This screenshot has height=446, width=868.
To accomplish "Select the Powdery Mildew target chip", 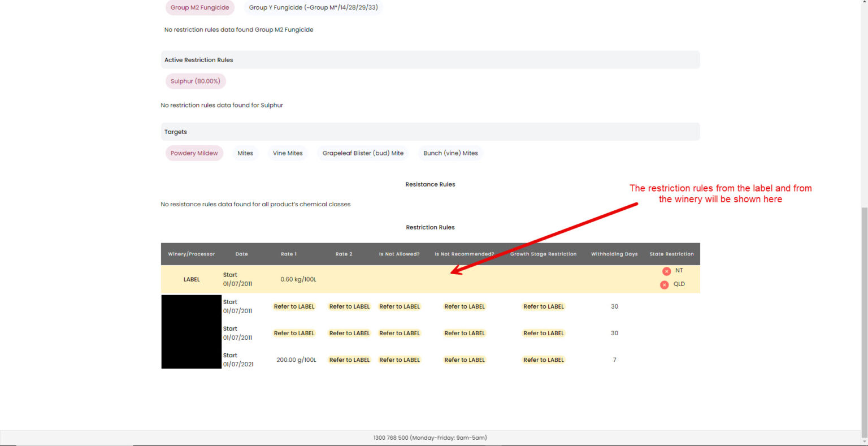I will tap(194, 153).
